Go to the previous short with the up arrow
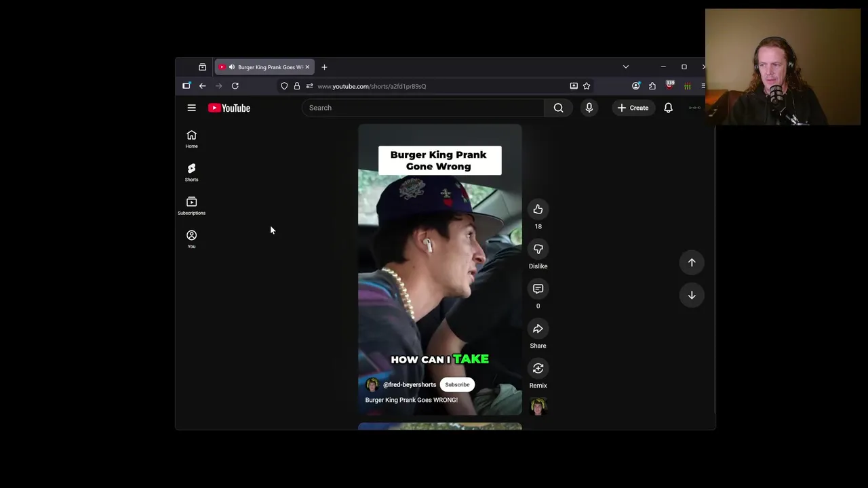Image resolution: width=868 pixels, height=488 pixels. (x=692, y=262)
